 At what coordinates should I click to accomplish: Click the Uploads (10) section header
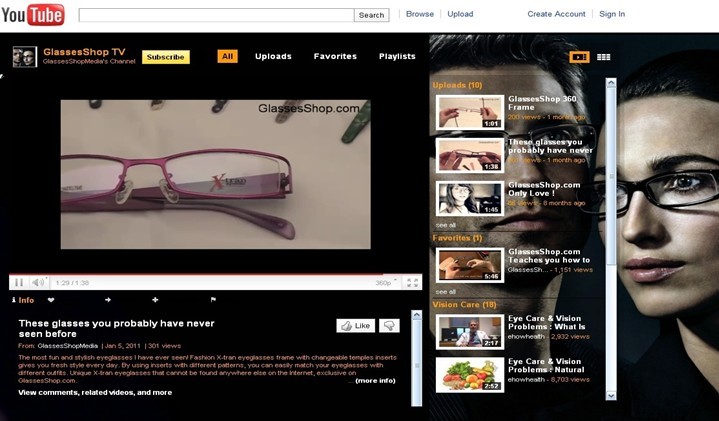(x=457, y=85)
